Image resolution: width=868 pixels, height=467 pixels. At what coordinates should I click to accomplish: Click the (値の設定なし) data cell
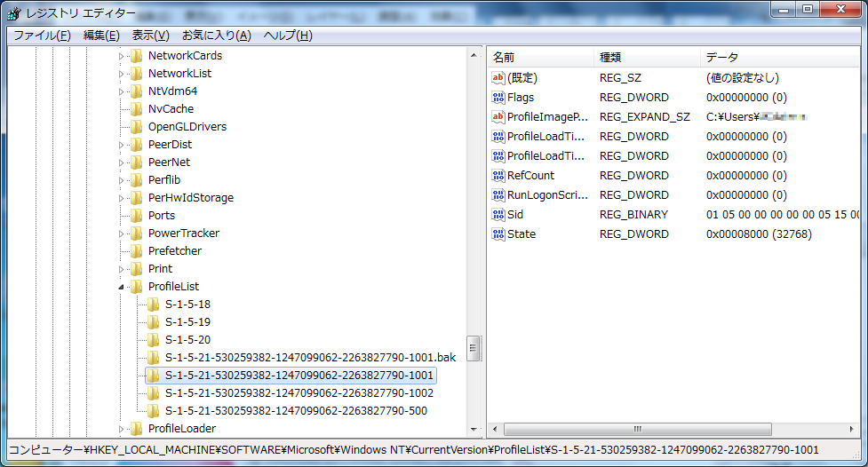coord(743,77)
